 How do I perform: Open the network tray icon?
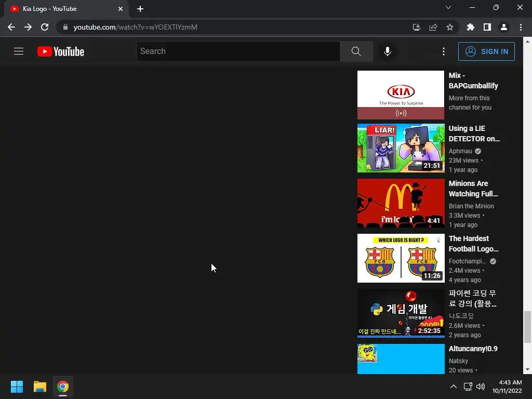click(x=468, y=387)
